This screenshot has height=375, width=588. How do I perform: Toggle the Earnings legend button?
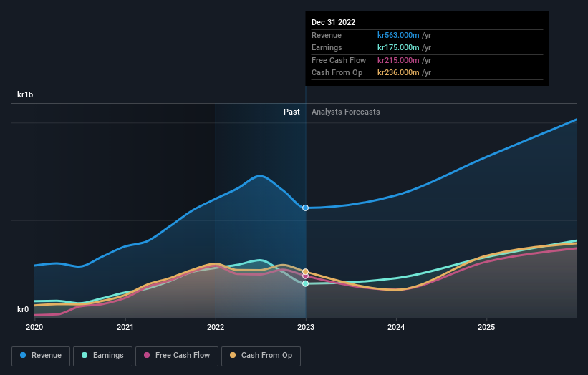point(102,356)
